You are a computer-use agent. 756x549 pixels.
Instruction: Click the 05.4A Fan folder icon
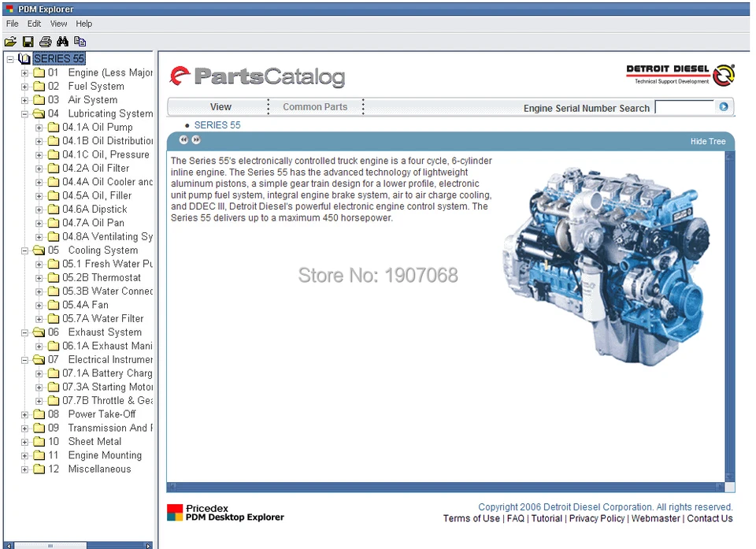(x=54, y=305)
